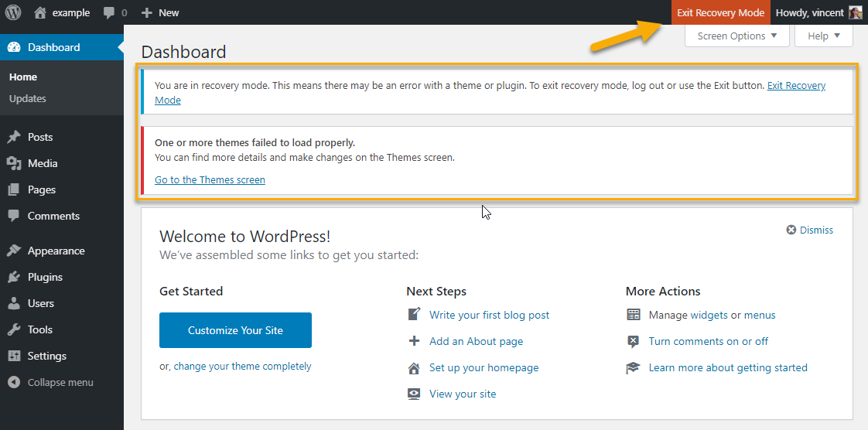Click Add an About page link
868x430 pixels.
tap(476, 342)
